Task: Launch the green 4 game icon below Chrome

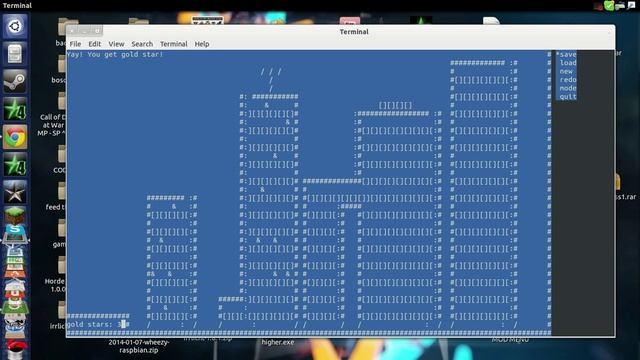Action: [15, 164]
